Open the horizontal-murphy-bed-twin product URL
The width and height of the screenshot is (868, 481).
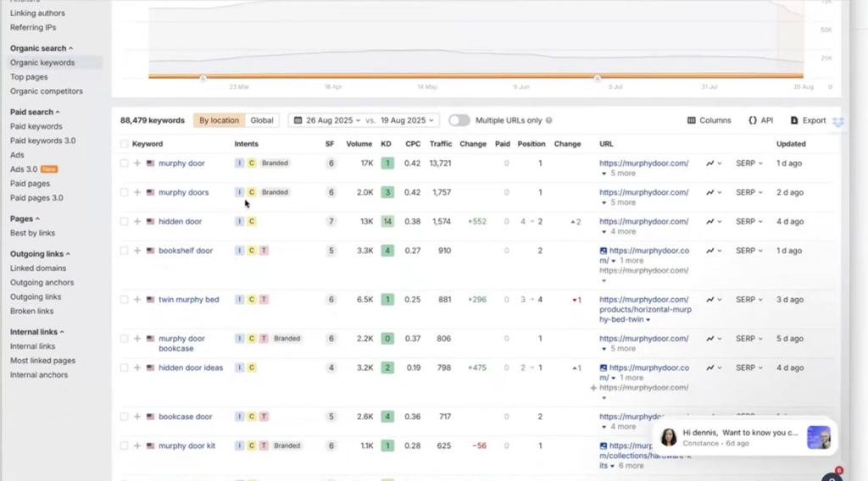645,310
